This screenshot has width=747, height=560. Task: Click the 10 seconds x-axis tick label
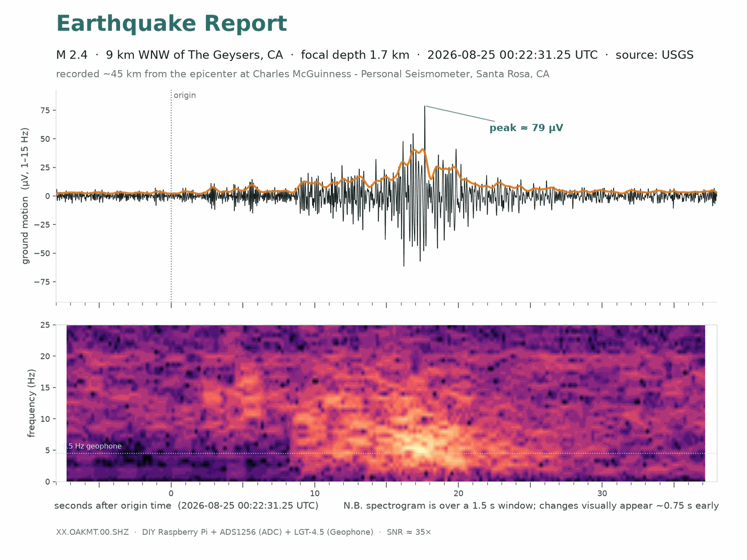(x=315, y=493)
